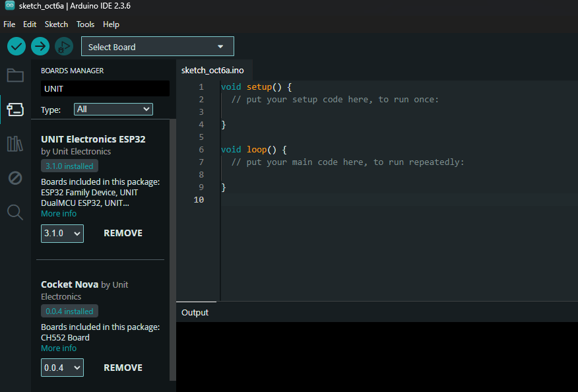Open the Search magnifier sidebar icon

[15, 212]
